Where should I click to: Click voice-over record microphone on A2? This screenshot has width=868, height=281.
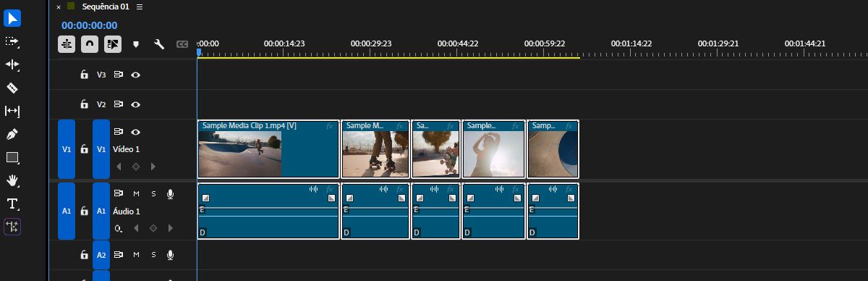170,255
